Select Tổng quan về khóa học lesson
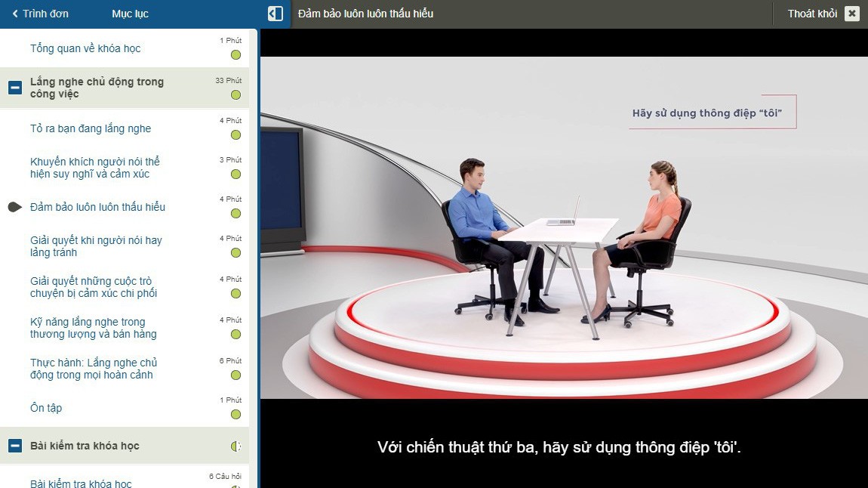Image resolution: width=868 pixels, height=488 pixels. point(85,48)
